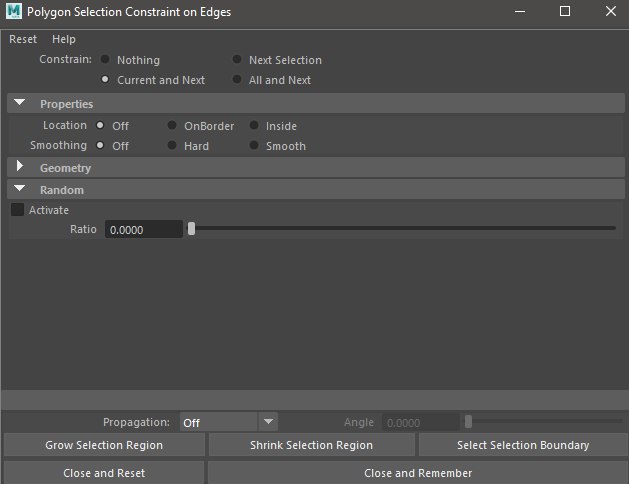Screen dimensions: 629x484
Task: Click Shrink Selection Region button
Action: click(312, 445)
